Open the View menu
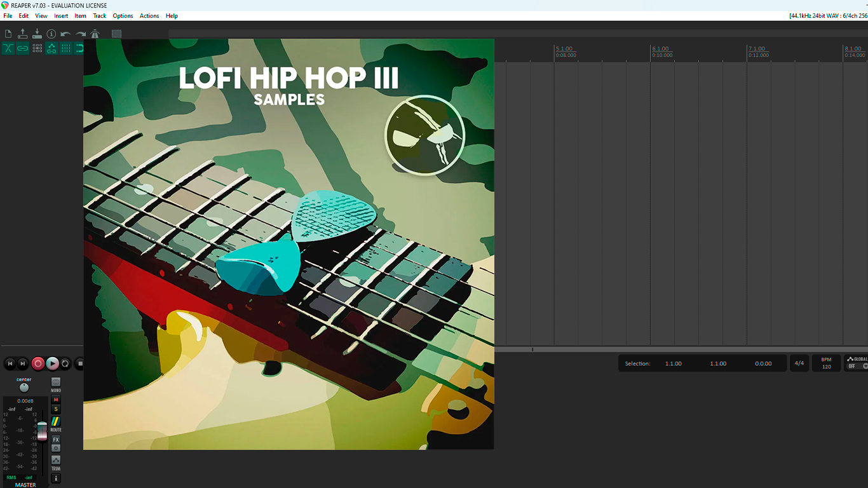Viewport: 868px width, 488px height. [x=41, y=16]
